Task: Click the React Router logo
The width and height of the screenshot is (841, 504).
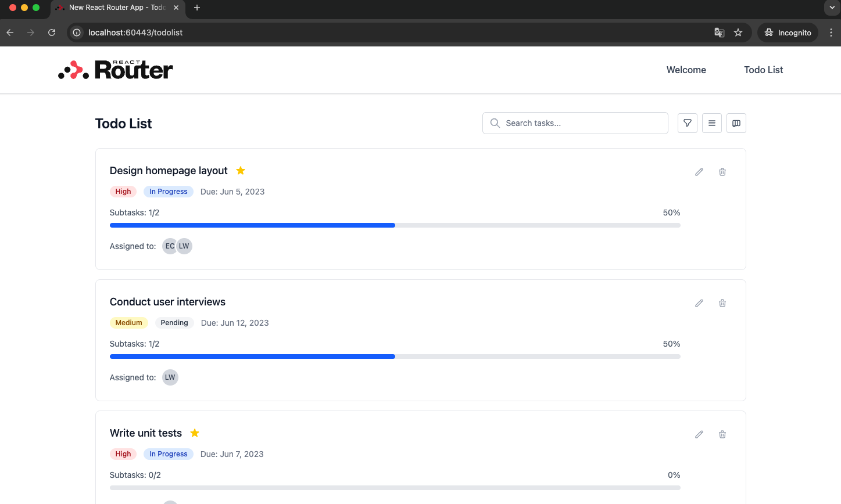Action: pyautogui.click(x=116, y=70)
